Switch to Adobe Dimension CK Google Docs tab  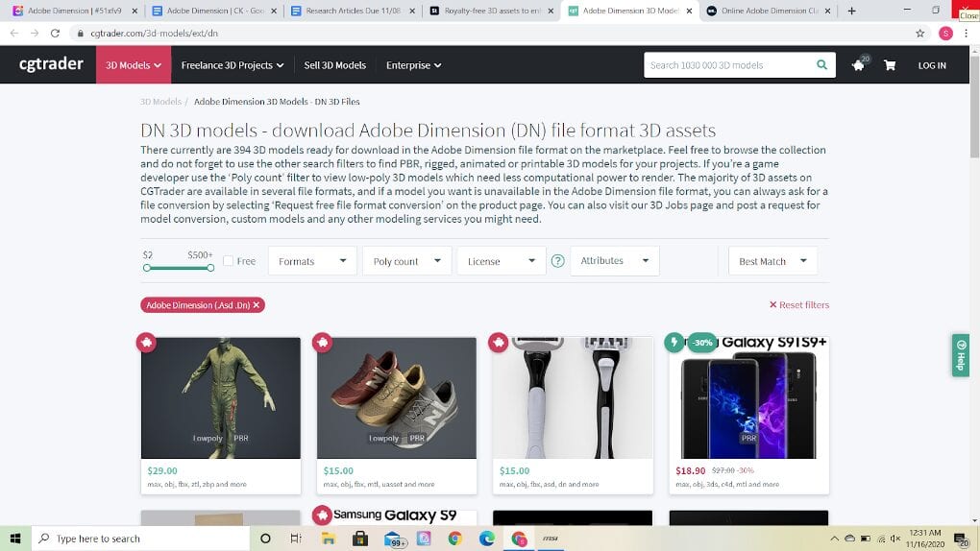[215, 11]
